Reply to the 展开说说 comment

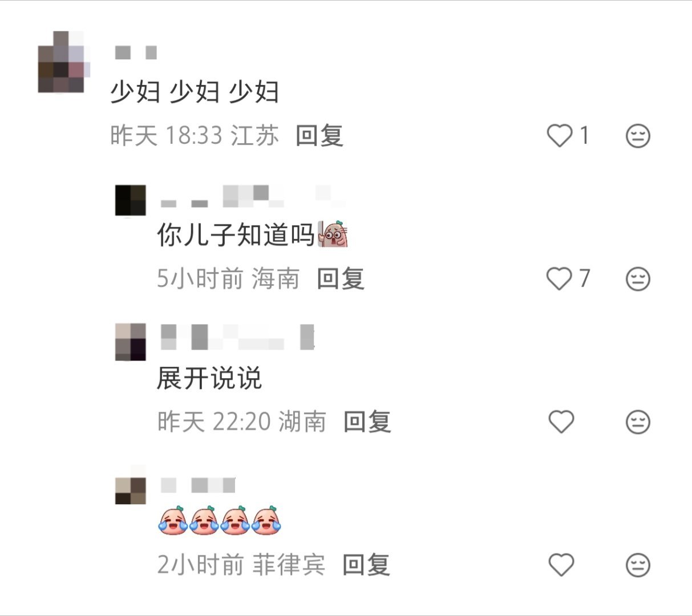[x=367, y=422]
